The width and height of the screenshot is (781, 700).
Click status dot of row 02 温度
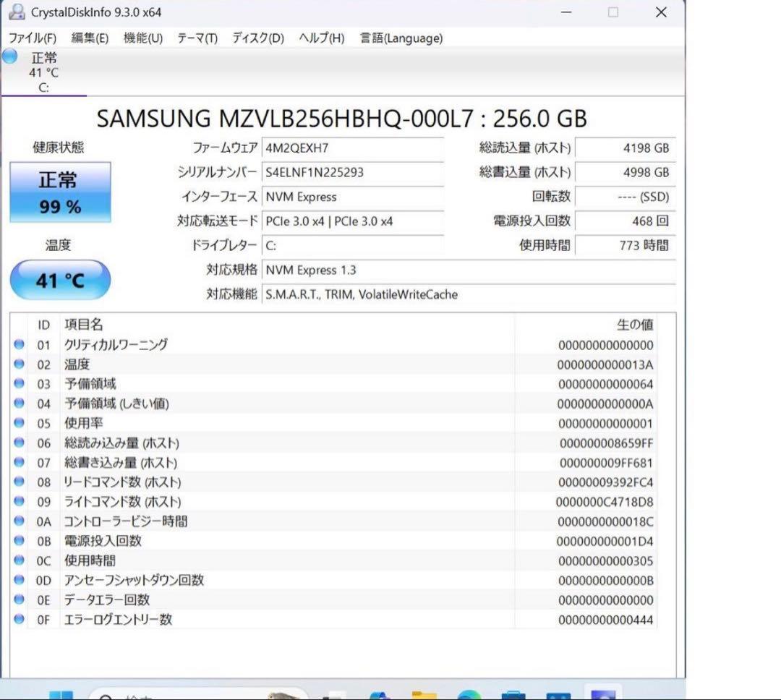(x=19, y=364)
